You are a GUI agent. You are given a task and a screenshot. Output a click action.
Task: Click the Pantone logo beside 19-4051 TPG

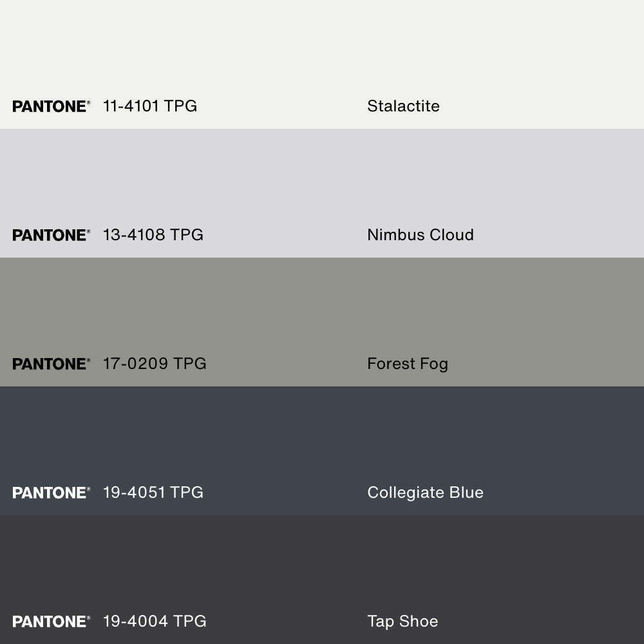[x=51, y=493]
